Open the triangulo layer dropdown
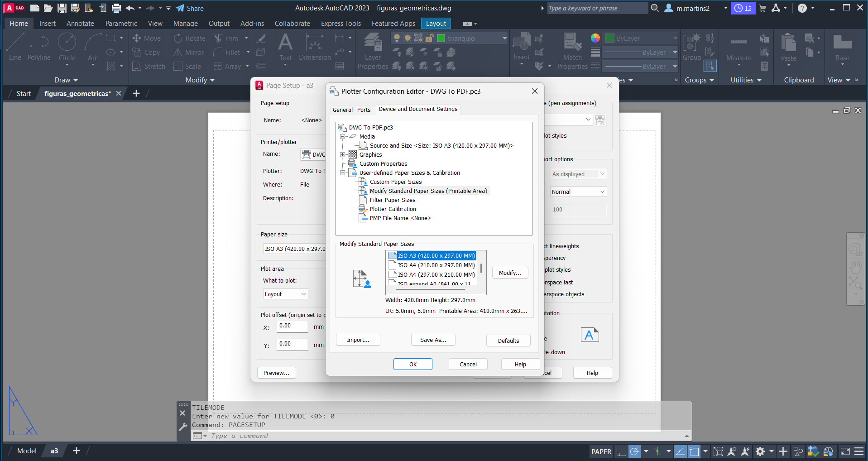868x461 pixels. (x=504, y=38)
